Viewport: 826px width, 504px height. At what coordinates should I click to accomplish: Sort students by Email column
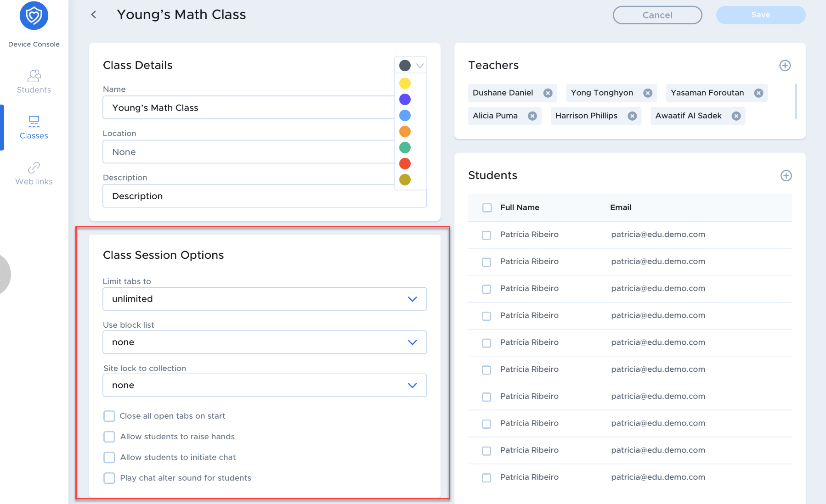[x=621, y=207]
